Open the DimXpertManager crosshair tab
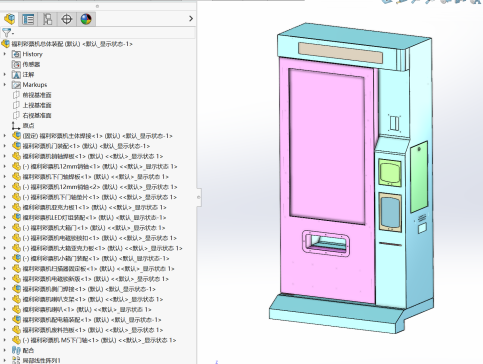Viewport: 483px width, 364px height. [67, 19]
